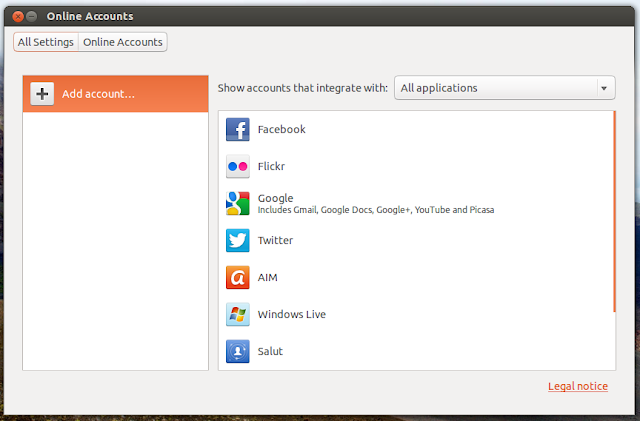
Task: Go back to All Settings
Action: (46, 42)
